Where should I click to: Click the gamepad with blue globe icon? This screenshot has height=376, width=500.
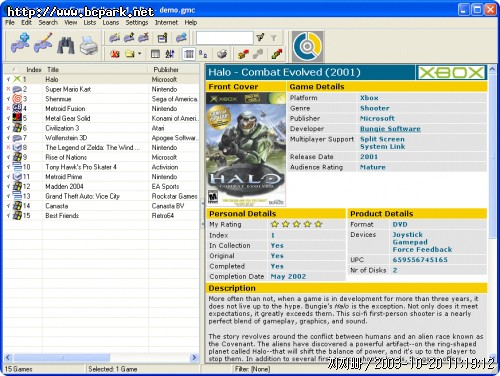tap(181, 38)
